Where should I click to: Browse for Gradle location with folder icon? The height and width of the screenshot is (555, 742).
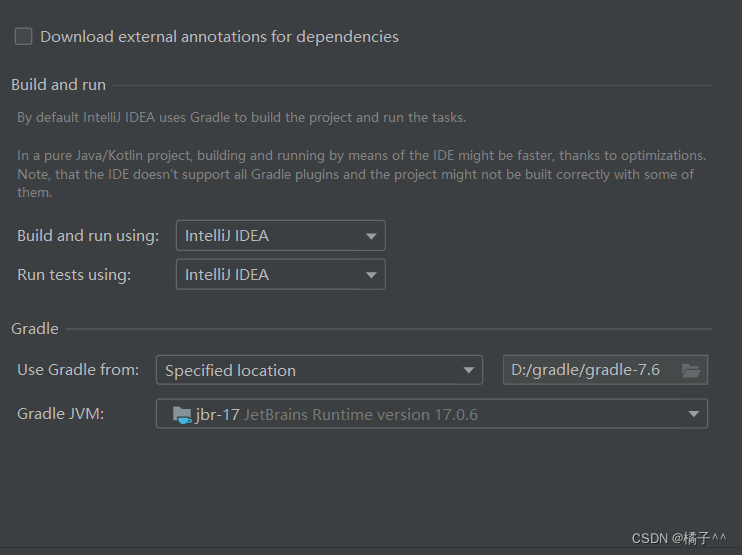coord(691,370)
